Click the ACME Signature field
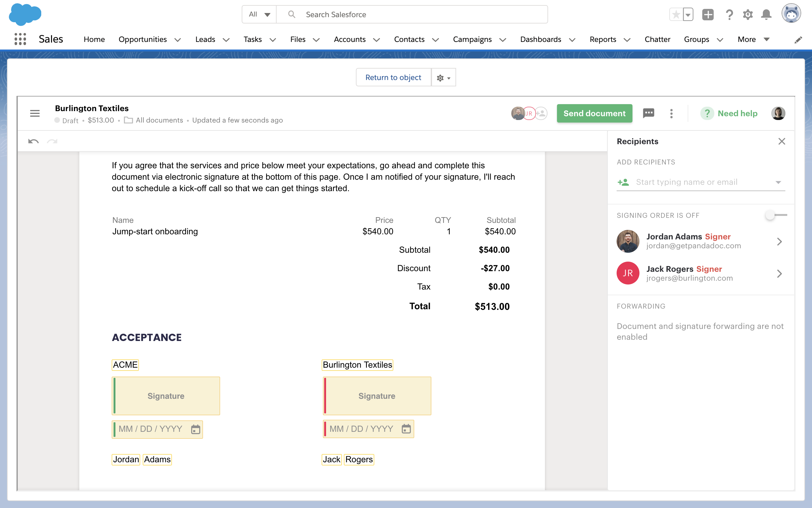 [x=166, y=396]
